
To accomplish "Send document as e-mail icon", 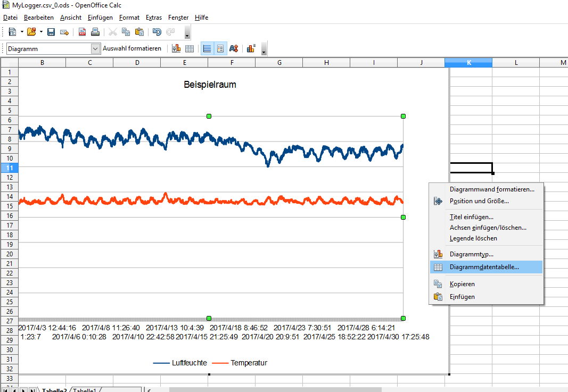I will pyautogui.click(x=64, y=32).
